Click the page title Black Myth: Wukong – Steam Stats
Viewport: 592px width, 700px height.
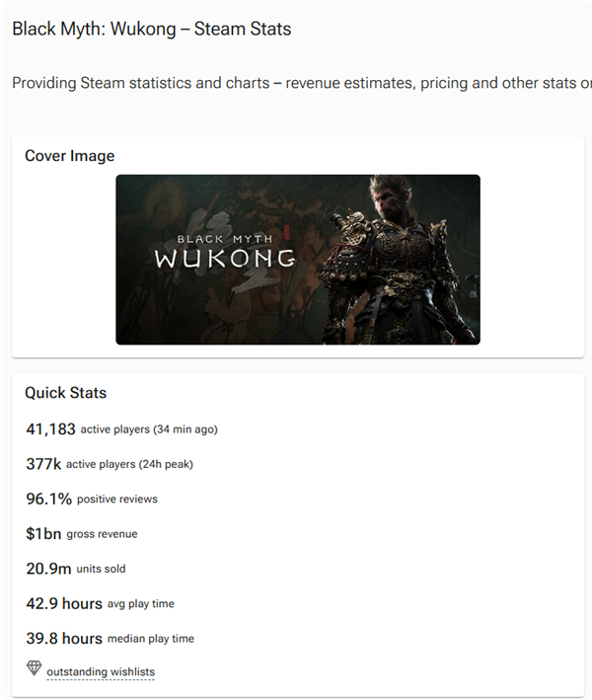click(x=152, y=29)
